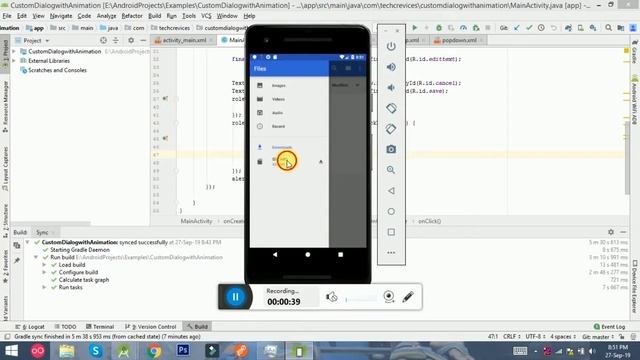
Task: Open the Build menu
Action: point(155,16)
